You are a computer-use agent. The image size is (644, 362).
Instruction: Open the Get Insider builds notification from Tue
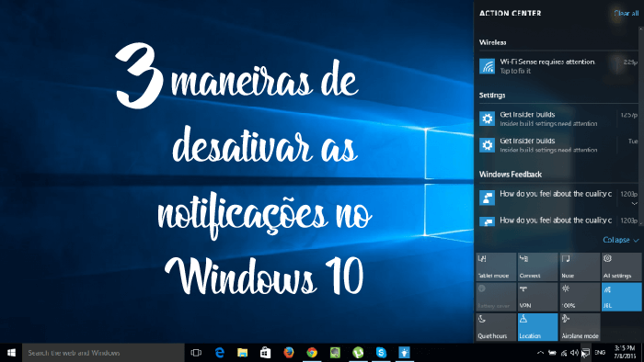[558, 145]
